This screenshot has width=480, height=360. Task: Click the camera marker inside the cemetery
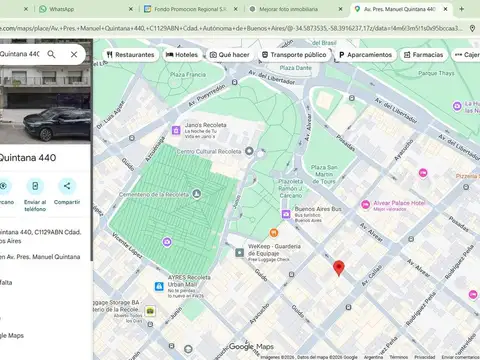[x=167, y=242]
